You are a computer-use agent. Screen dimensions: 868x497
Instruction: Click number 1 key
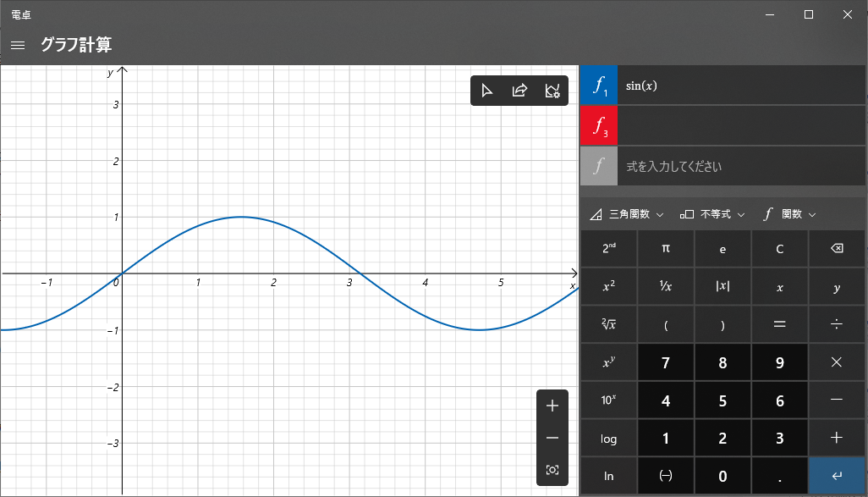coord(666,439)
